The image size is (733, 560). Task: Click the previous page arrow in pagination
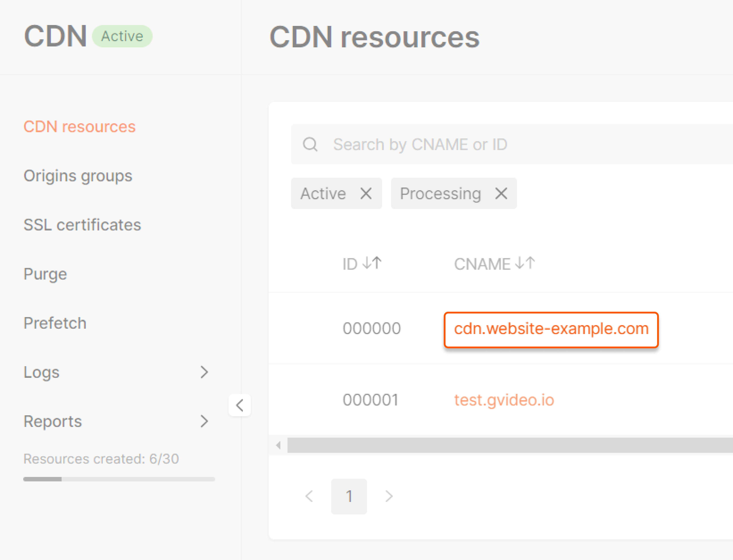point(309,496)
